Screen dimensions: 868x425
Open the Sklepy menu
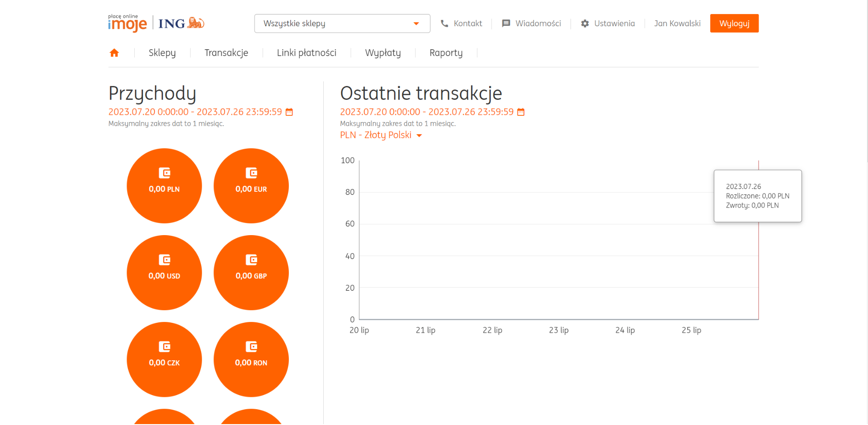point(162,53)
